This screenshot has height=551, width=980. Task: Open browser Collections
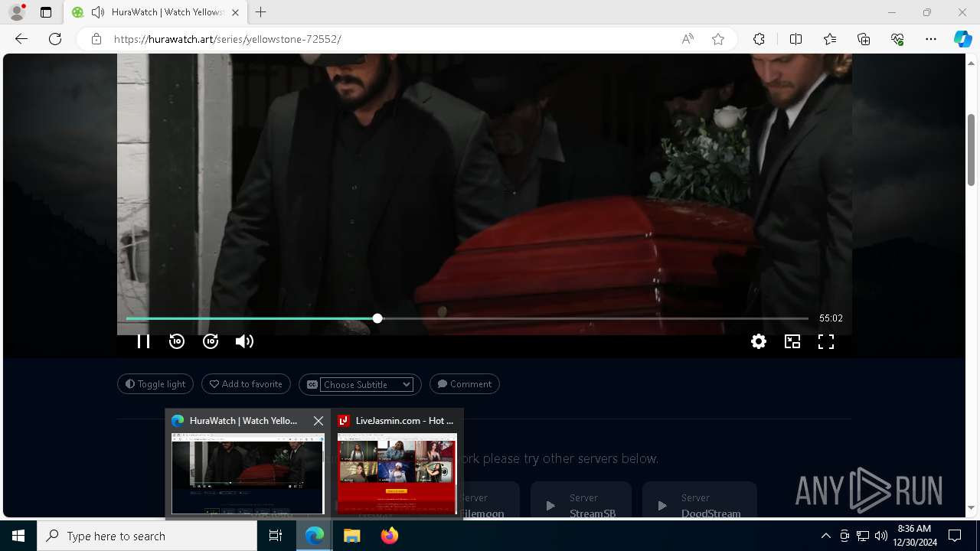pyautogui.click(x=864, y=39)
